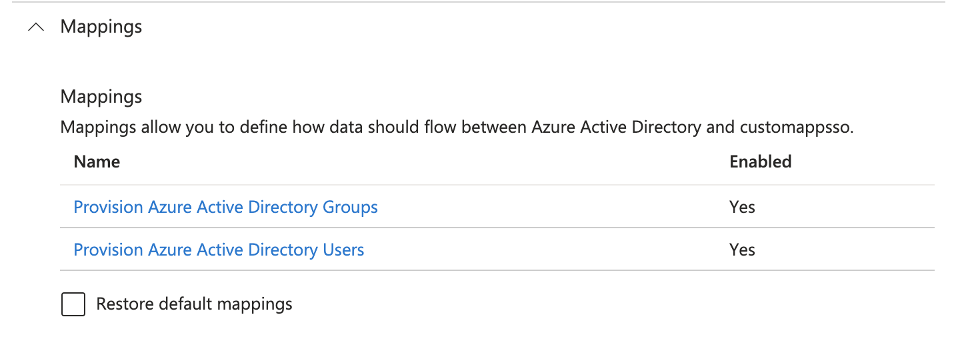Viewport: 980px width, 339px height.
Task: Select the Yes value in Groups row
Action: click(742, 208)
